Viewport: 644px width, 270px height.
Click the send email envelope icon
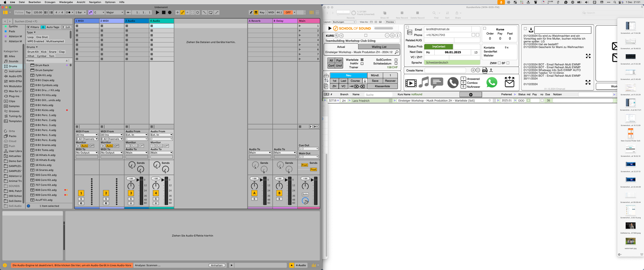[x=510, y=82]
